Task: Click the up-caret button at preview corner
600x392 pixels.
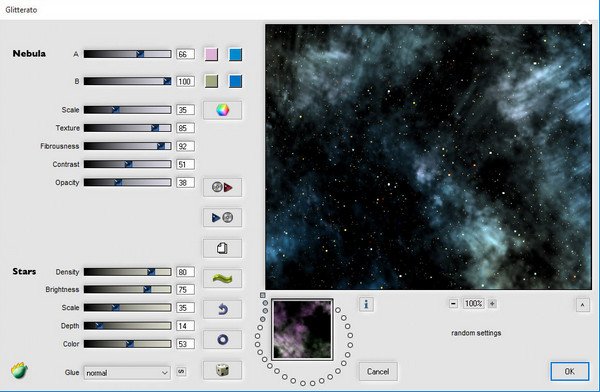Action: pyautogui.click(x=582, y=305)
